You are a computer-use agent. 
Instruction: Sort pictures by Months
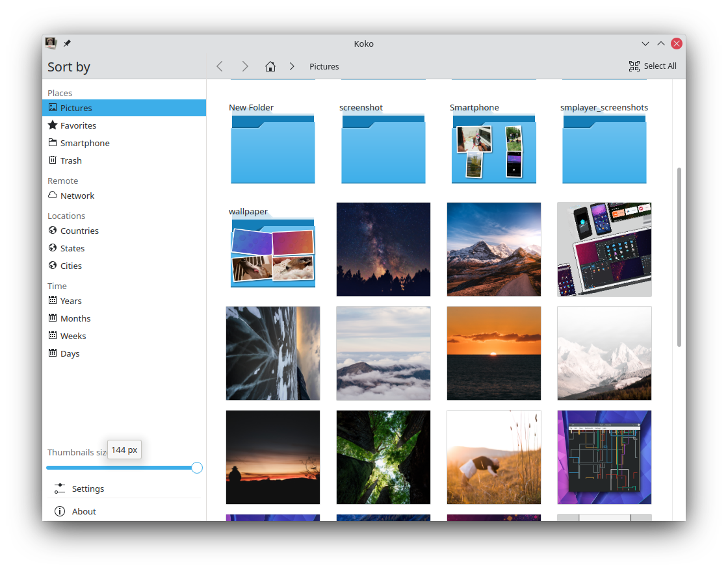click(75, 318)
